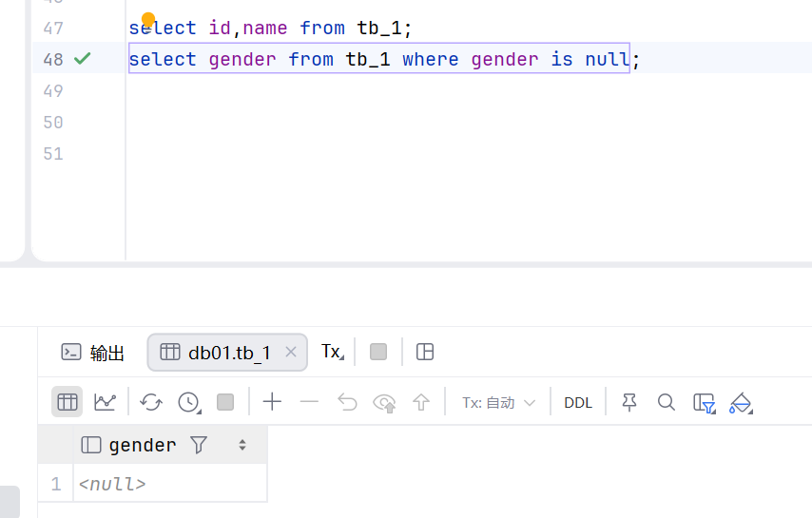Image resolution: width=812 pixels, height=518 pixels.
Task: Reload the result data
Action: tap(151, 401)
